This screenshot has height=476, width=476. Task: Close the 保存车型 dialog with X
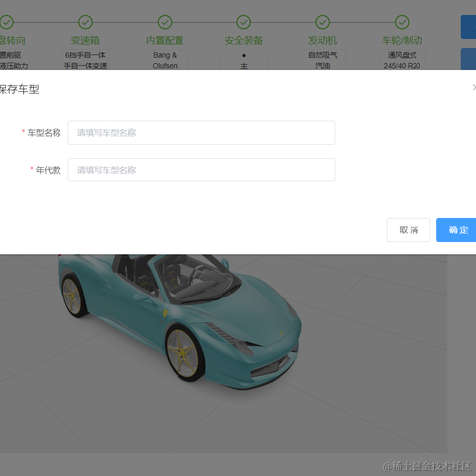click(474, 87)
